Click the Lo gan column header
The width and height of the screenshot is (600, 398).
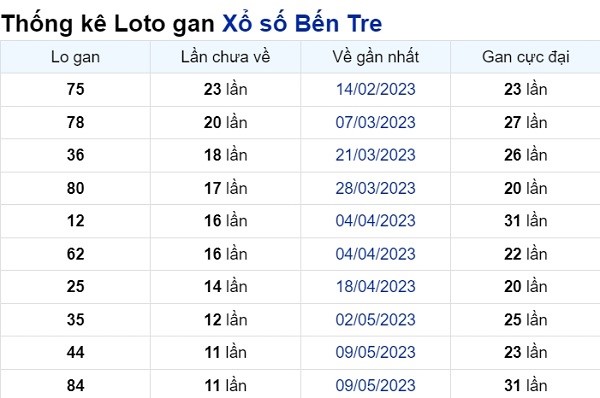[x=75, y=57]
